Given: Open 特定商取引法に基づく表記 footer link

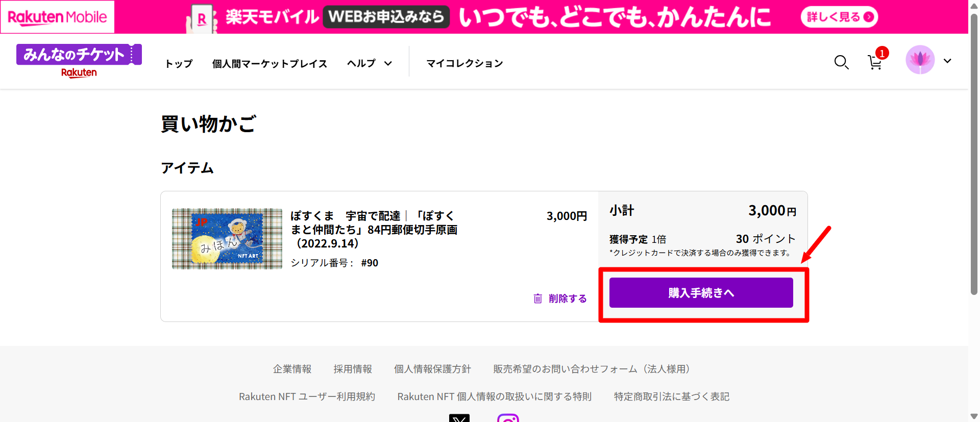Looking at the screenshot, I should pyautogui.click(x=672, y=396).
